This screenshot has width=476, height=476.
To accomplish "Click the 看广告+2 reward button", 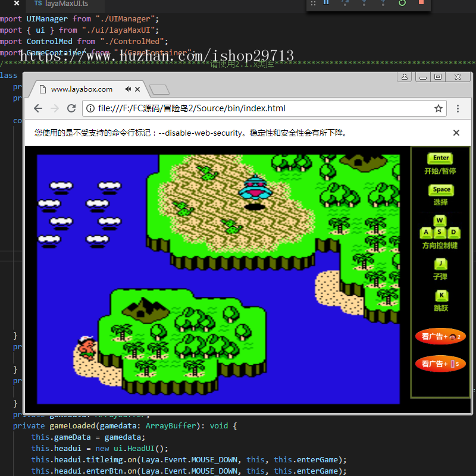I will (x=440, y=336).
